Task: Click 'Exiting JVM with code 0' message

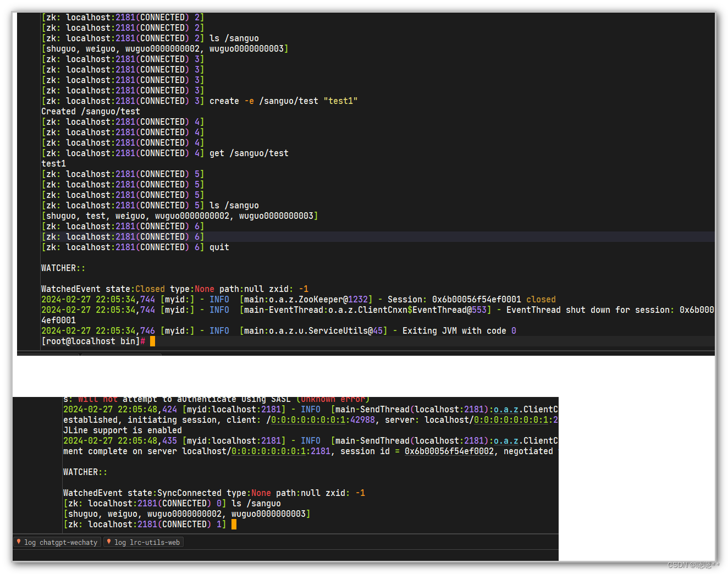Action: click(x=459, y=331)
